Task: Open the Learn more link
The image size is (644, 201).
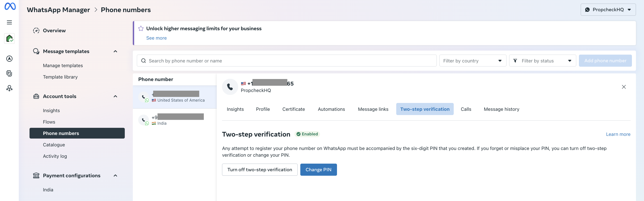Action: pos(618,135)
